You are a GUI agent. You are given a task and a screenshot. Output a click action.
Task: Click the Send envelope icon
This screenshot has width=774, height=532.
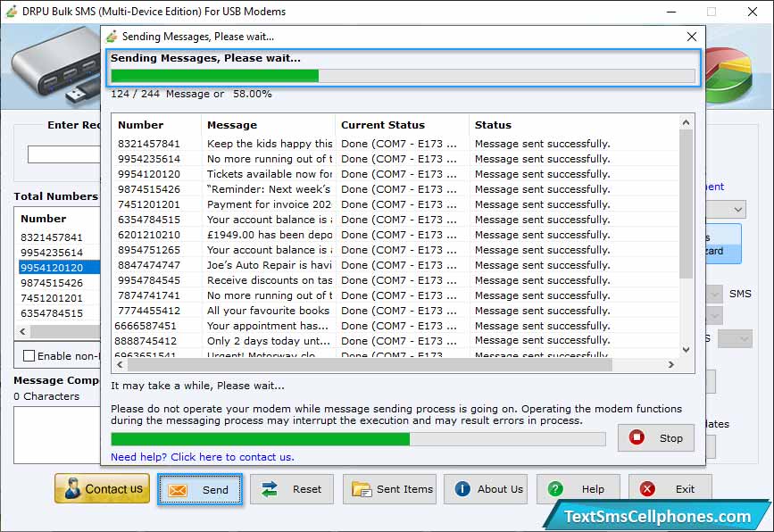178,490
